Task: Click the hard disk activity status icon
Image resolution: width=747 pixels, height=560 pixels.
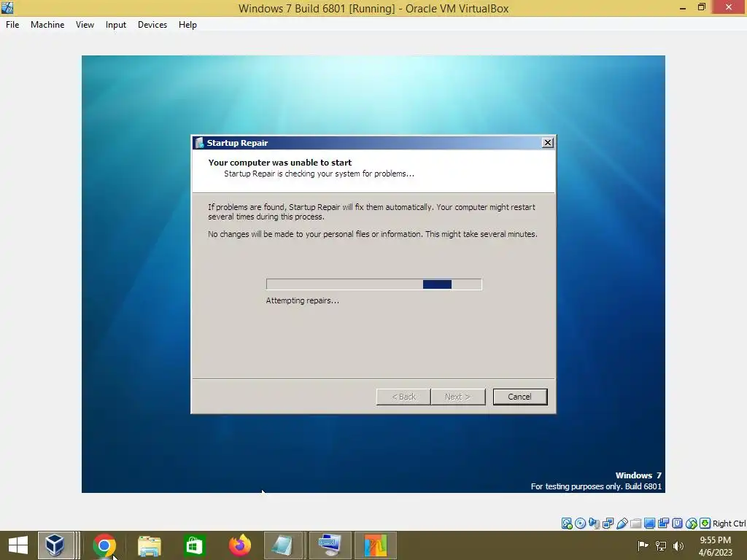Action: 566,524
